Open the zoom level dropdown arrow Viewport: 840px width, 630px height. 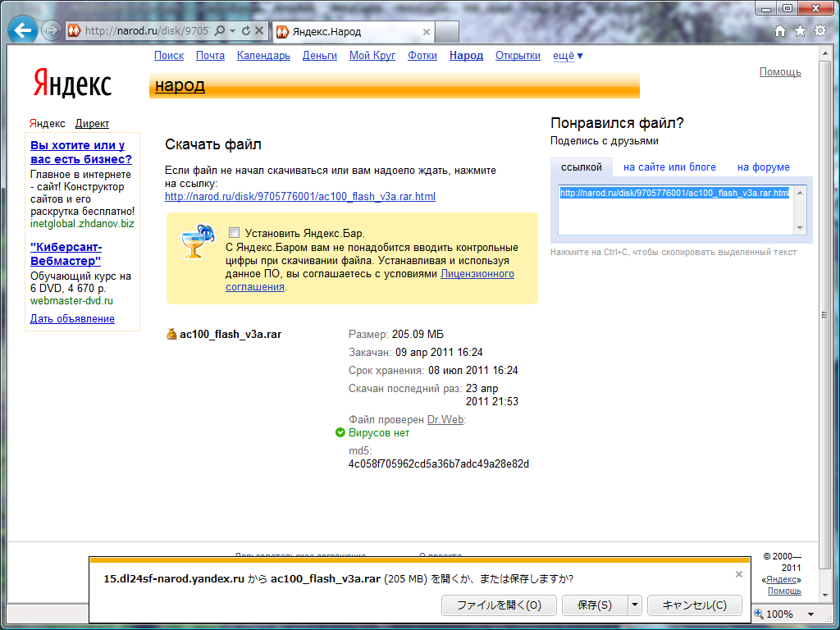810,614
